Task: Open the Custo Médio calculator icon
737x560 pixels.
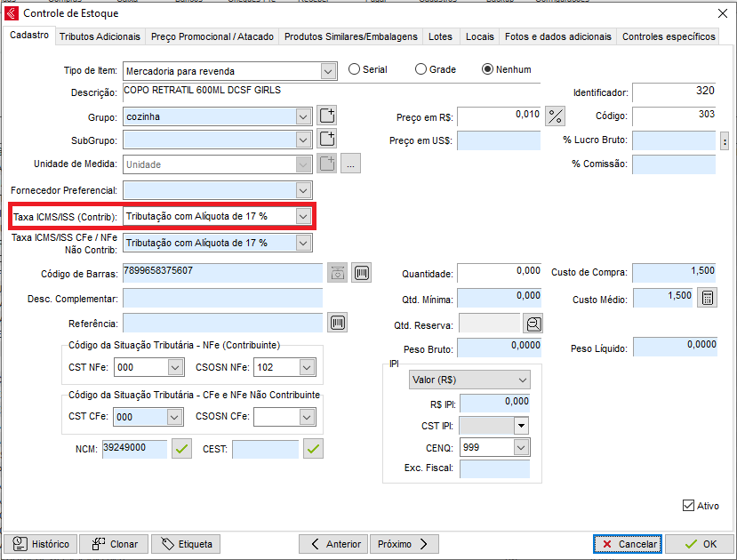Action: 707,299
